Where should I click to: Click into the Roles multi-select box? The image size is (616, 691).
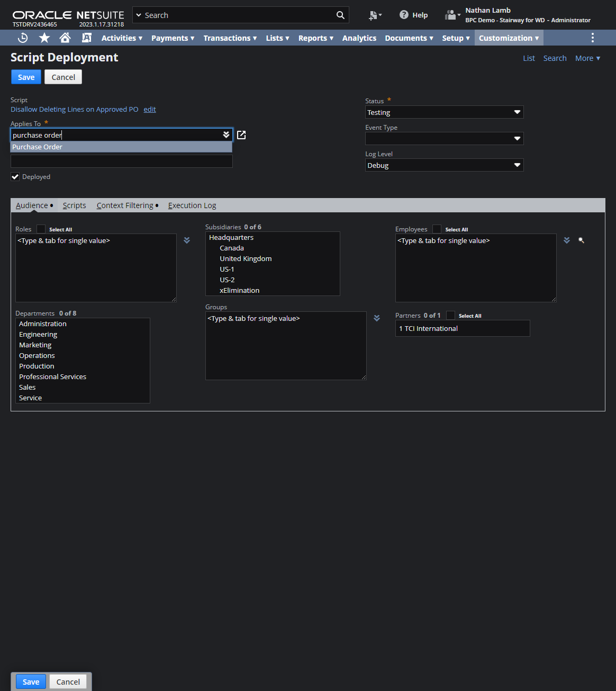(x=96, y=268)
